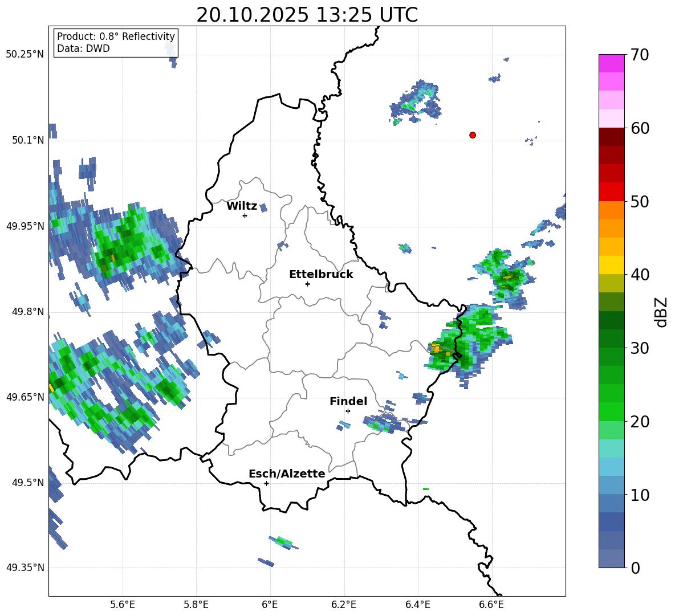675x616 pixels.
Task: Click the Findel station cross marker
Action: tap(348, 411)
